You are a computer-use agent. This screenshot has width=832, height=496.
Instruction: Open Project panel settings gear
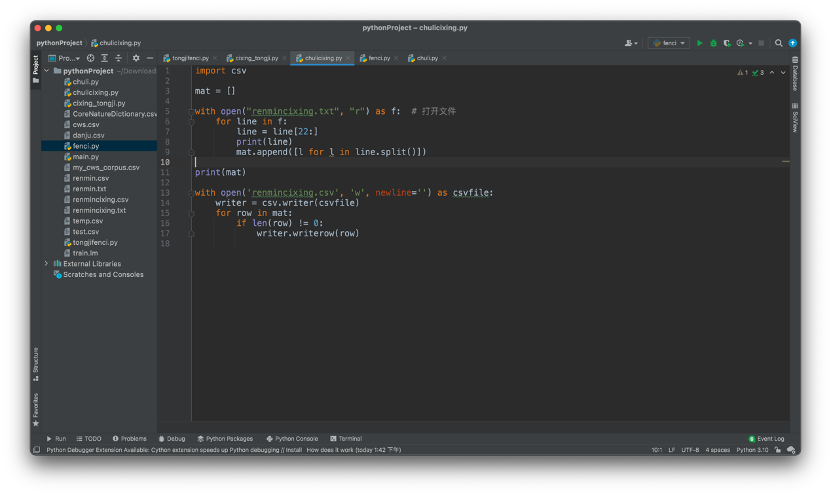[136, 58]
